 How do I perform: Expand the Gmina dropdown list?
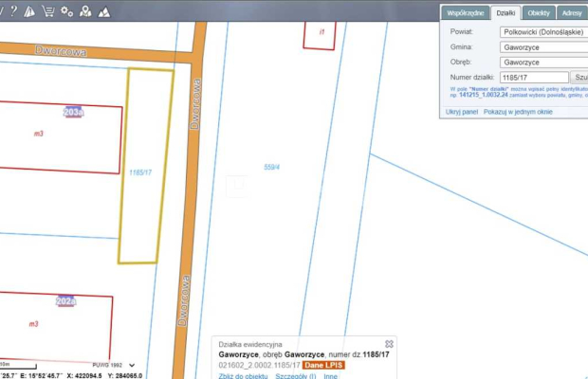543,46
